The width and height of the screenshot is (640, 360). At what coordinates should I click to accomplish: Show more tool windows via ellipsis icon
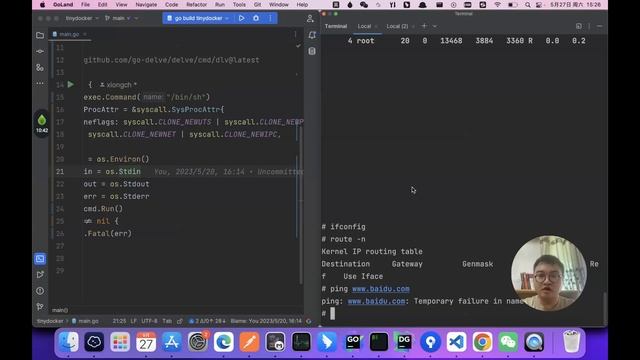point(40,83)
